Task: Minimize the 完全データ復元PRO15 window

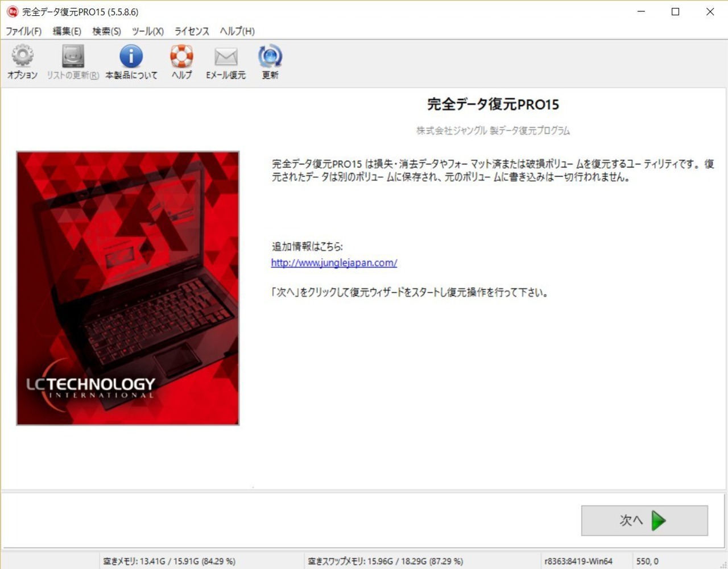Action: [641, 11]
